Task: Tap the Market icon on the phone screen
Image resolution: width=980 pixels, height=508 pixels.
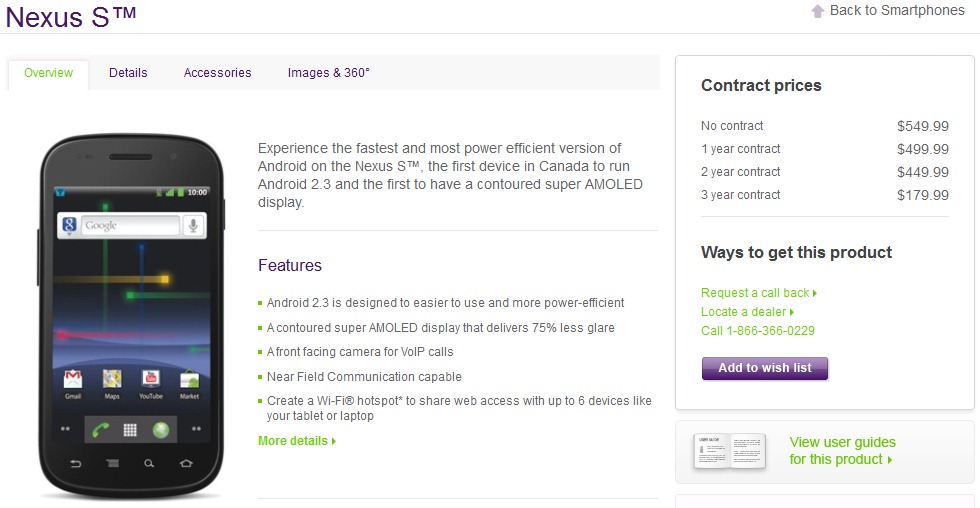Action: coord(189,380)
